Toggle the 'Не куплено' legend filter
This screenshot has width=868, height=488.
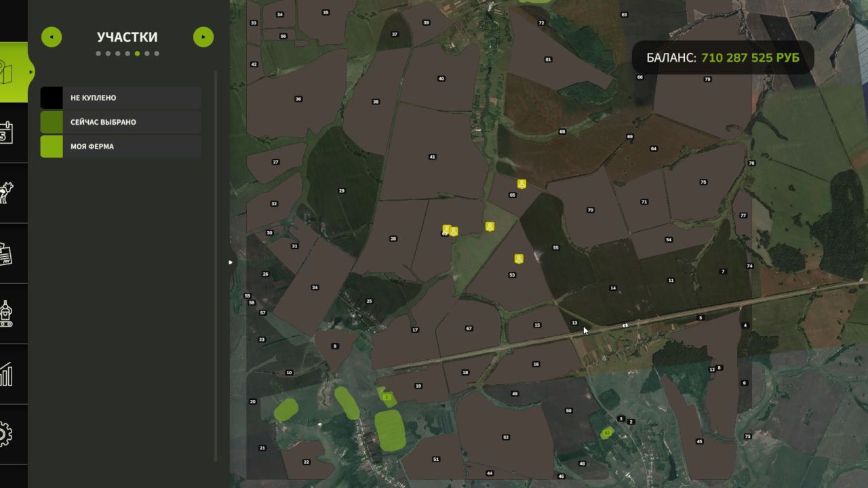(121, 98)
